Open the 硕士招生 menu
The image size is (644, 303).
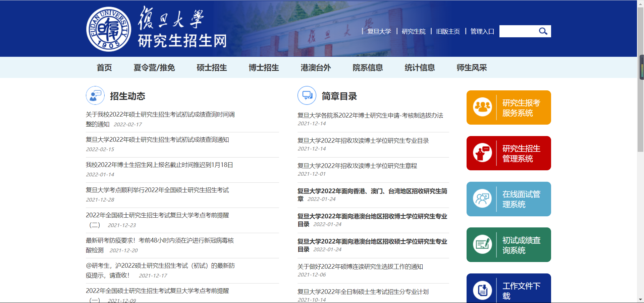point(212,68)
